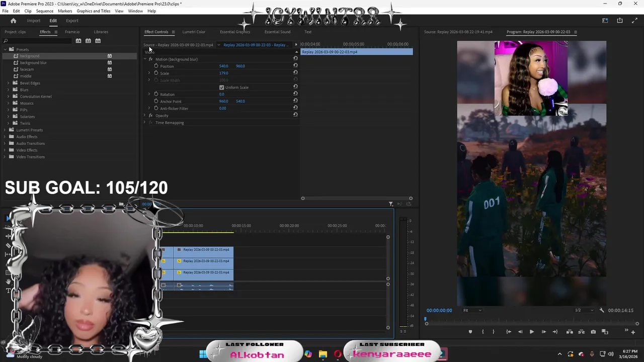The width and height of the screenshot is (644, 362).
Task: Switch to the Lumetri Color tab
Action: (194, 32)
